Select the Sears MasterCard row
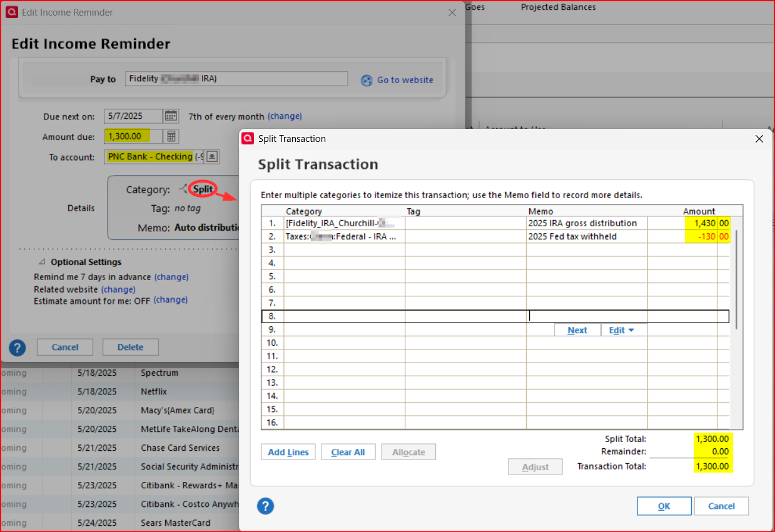This screenshot has height=532, width=775. pyautogui.click(x=119, y=523)
